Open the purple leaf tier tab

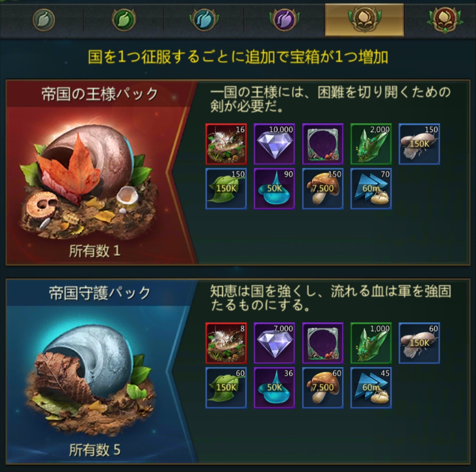(284, 20)
